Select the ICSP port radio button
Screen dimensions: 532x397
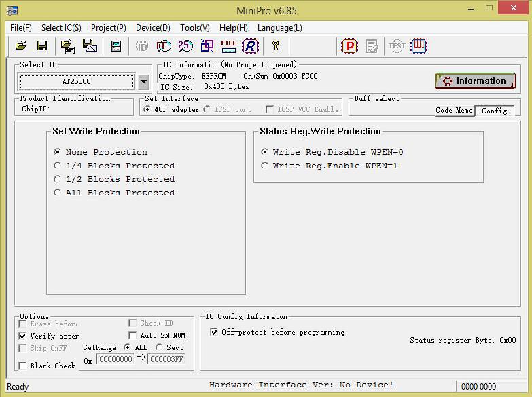coord(207,109)
